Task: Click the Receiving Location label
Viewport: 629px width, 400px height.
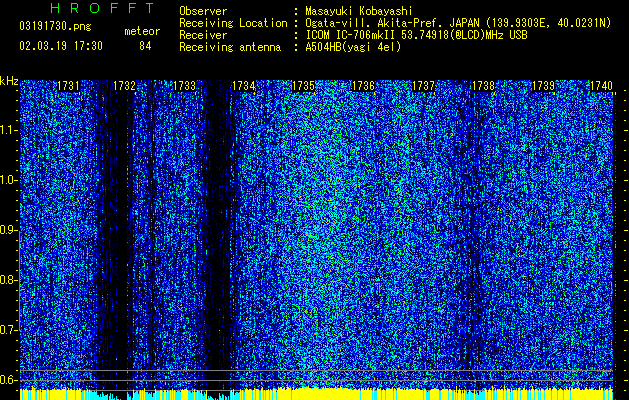Action: click(x=233, y=23)
